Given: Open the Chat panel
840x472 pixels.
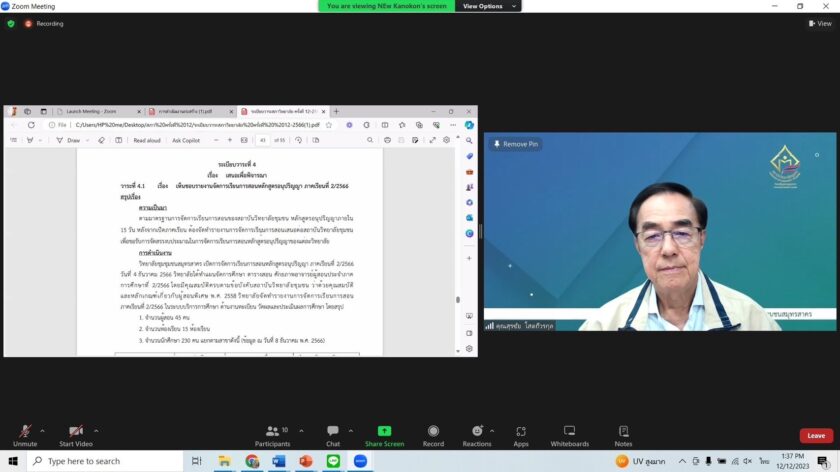Looking at the screenshot, I should 332,434.
